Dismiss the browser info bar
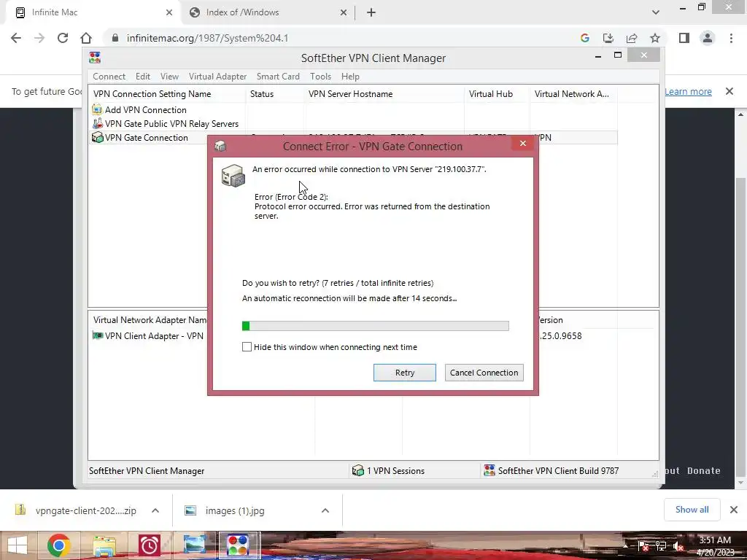747x560 pixels. [729, 91]
